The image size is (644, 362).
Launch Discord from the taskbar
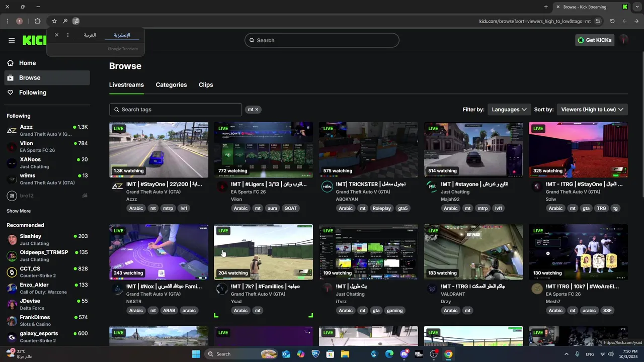[x=404, y=354]
